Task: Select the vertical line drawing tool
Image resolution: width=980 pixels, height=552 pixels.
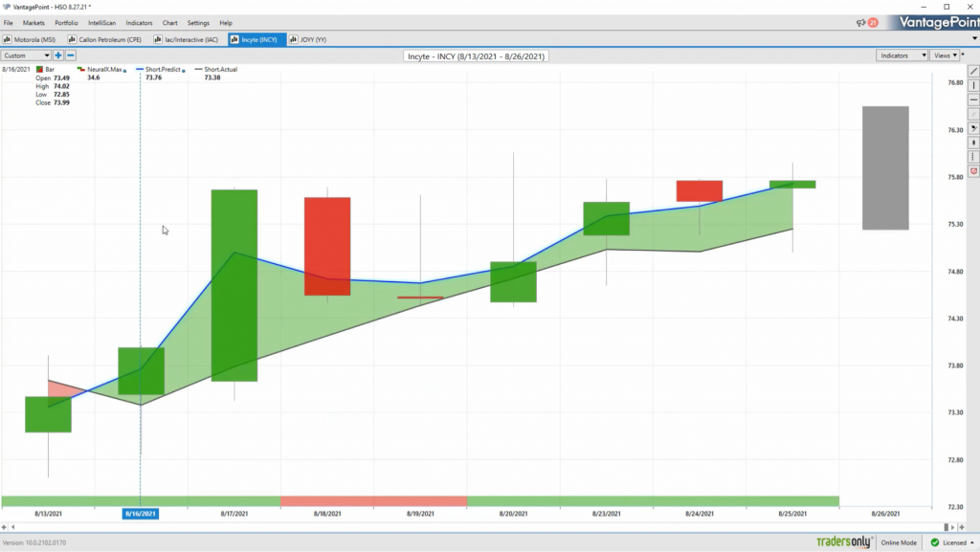Action: pos(973,85)
